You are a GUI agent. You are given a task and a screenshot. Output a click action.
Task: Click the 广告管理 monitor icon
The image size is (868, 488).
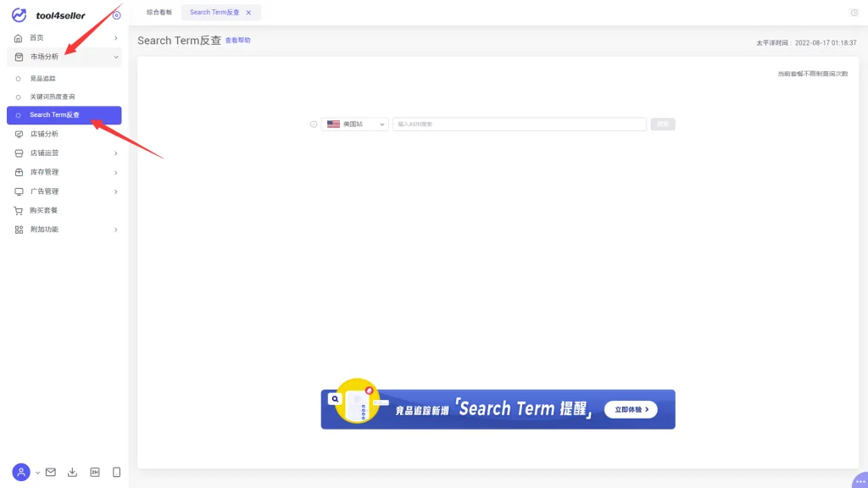[x=19, y=191]
